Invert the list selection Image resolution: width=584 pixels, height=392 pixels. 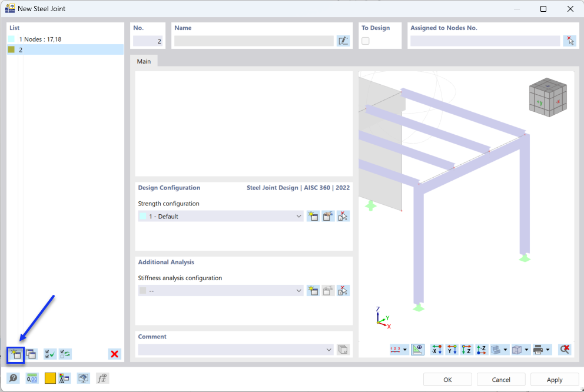pyautogui.click(x=65, y=354)
